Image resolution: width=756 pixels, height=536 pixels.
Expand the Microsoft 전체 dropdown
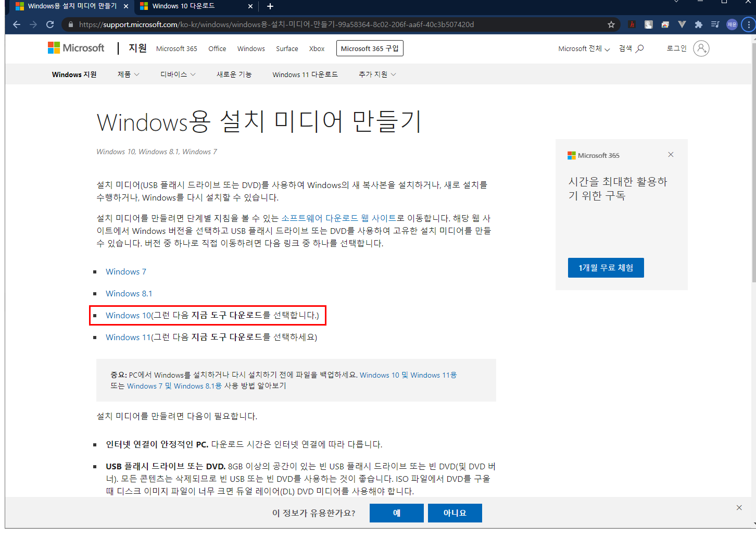(584, 48)
